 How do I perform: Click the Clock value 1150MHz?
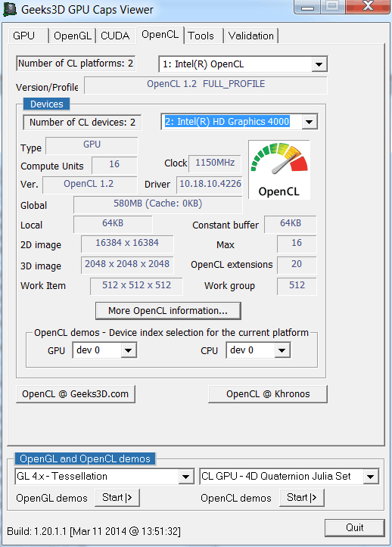tap(215, 163)
